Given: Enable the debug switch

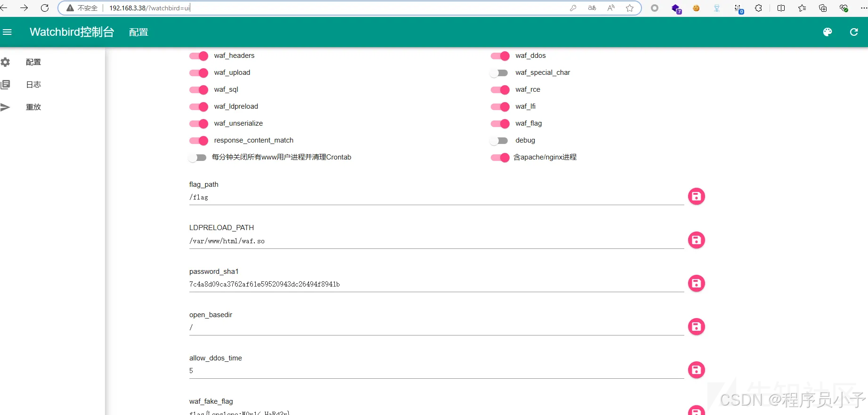Looking at the screenshot, I should [499, 141].
